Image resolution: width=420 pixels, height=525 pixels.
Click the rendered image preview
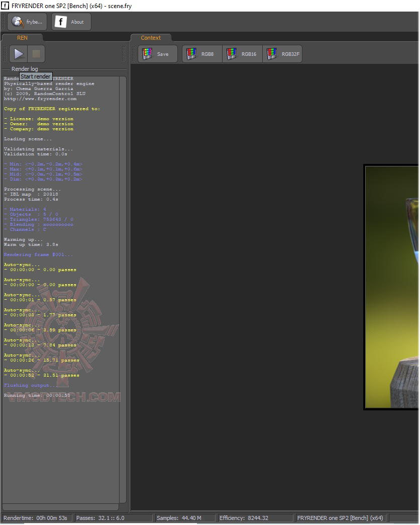pos(392,287)
